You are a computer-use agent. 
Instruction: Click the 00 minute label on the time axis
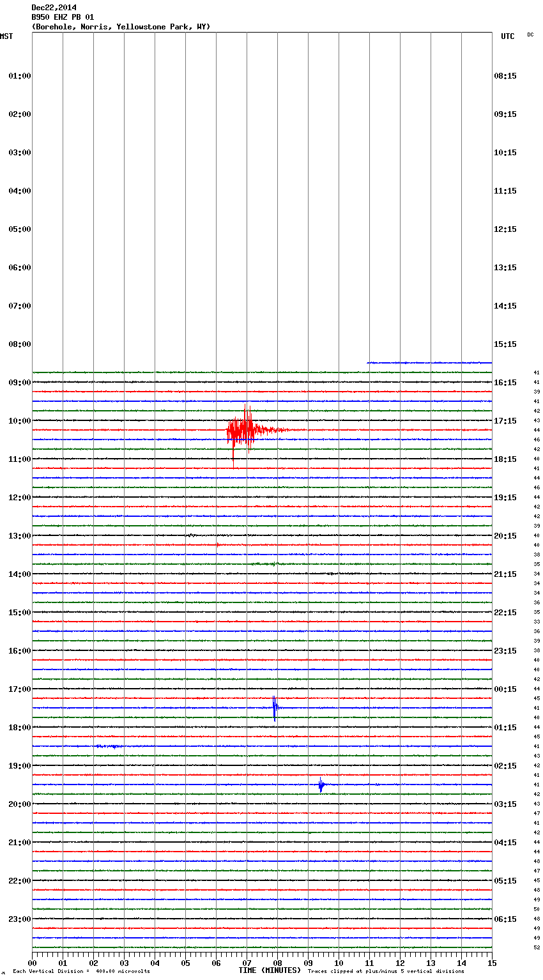[32, 963]
